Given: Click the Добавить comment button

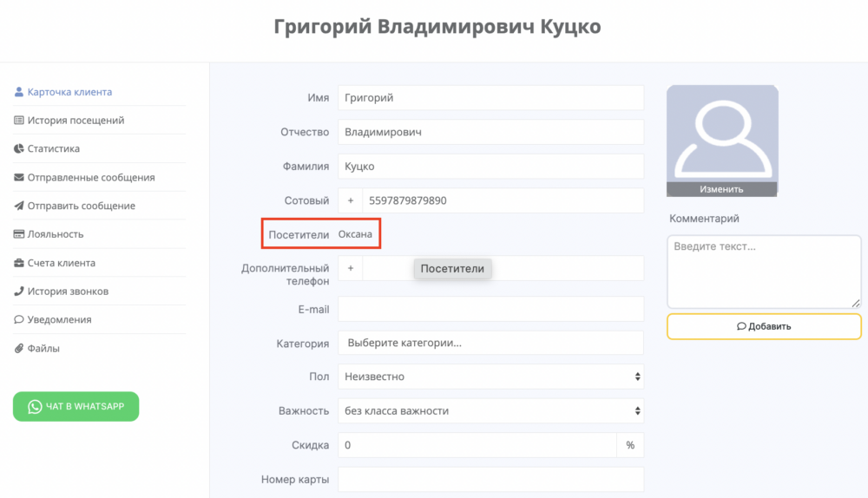Looking at the screenshot, I should [x=764, y=326].
